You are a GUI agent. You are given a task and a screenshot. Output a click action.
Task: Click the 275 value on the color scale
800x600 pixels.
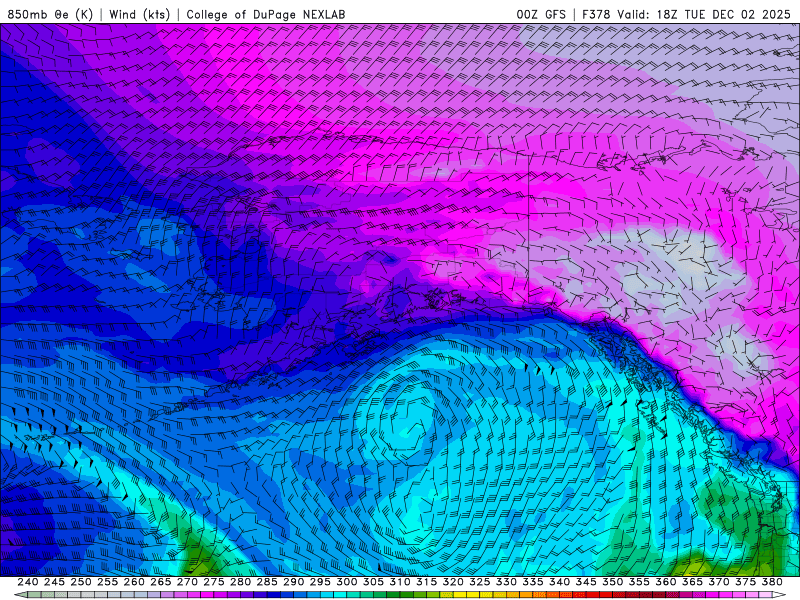click(213, 582)
